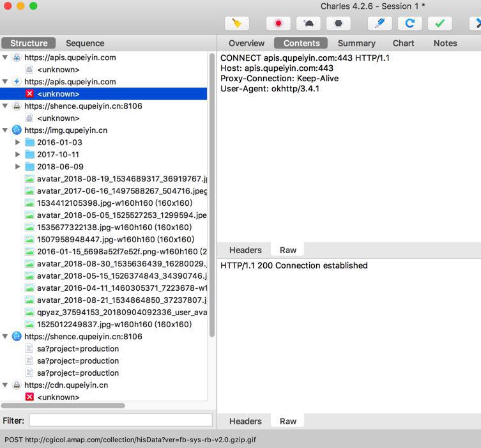Collapse second apis.qupeiyin.com host with lightning icon
Screen dimensions: 481x448
5,82
